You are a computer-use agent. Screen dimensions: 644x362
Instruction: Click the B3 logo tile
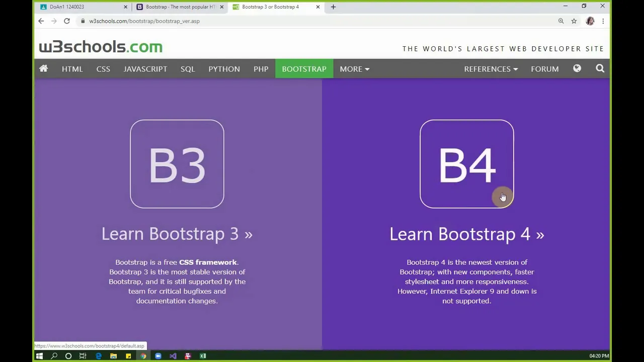click(177, 164)
